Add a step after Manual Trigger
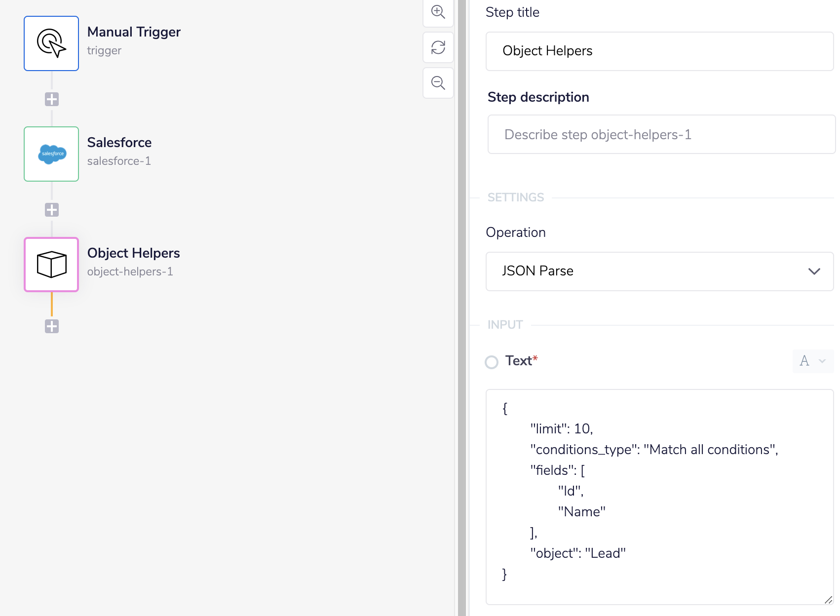This screenshot has width=840, height=616. [x=51, y=99]
